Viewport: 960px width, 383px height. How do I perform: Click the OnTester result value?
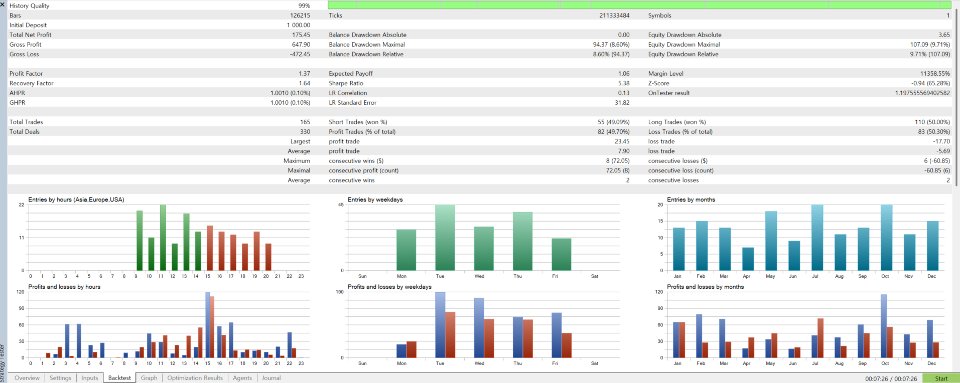coord(923,93)
